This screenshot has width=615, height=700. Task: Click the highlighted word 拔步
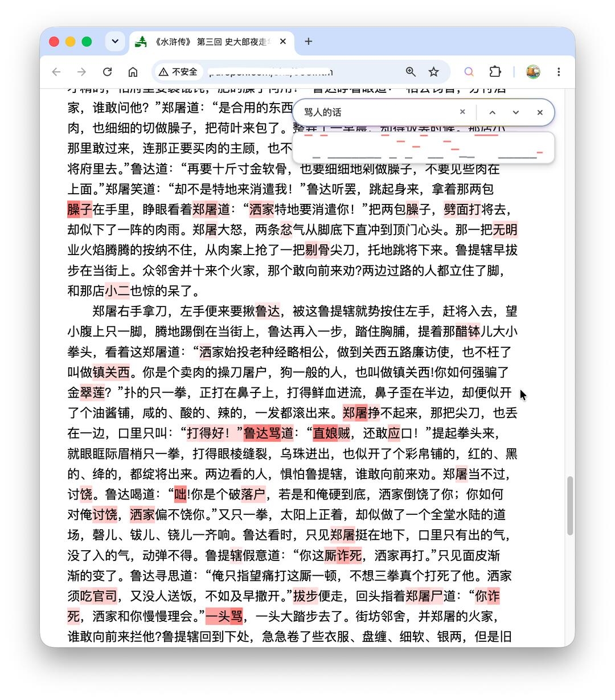coord(306,596)
